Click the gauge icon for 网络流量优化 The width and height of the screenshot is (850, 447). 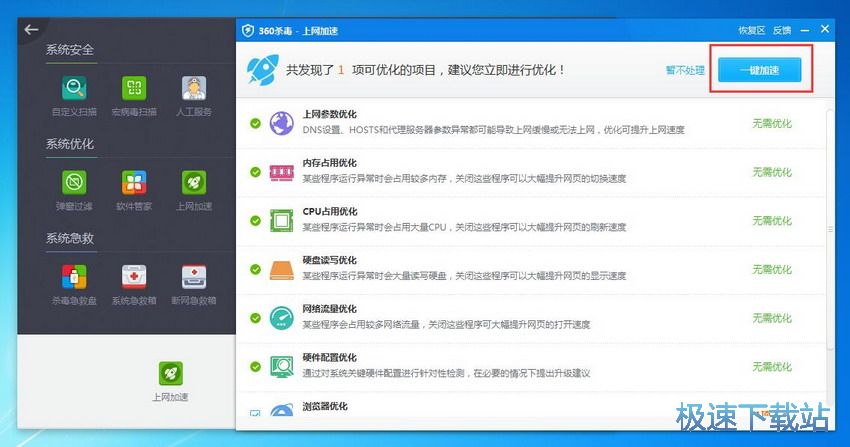coord(282,319)
